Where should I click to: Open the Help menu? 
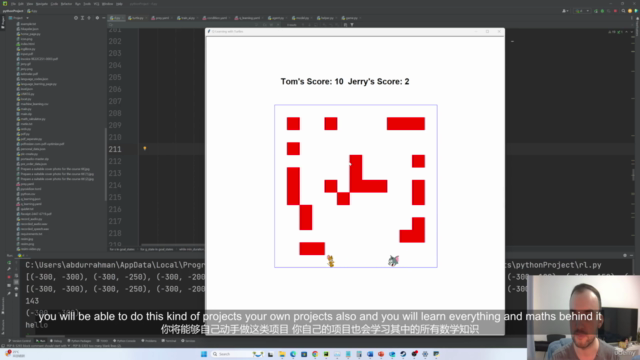tap(119, 4)
